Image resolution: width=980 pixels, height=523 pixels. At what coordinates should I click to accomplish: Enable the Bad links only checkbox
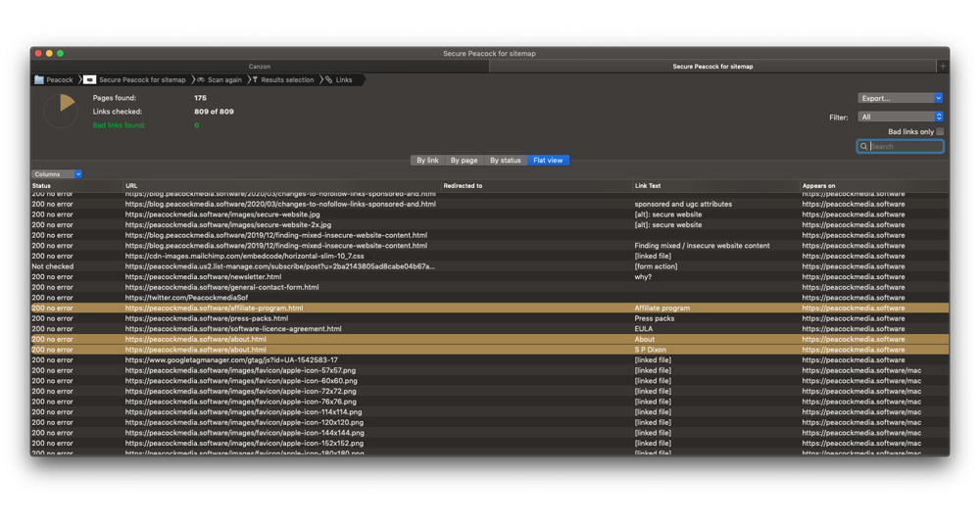pos(940,131)
